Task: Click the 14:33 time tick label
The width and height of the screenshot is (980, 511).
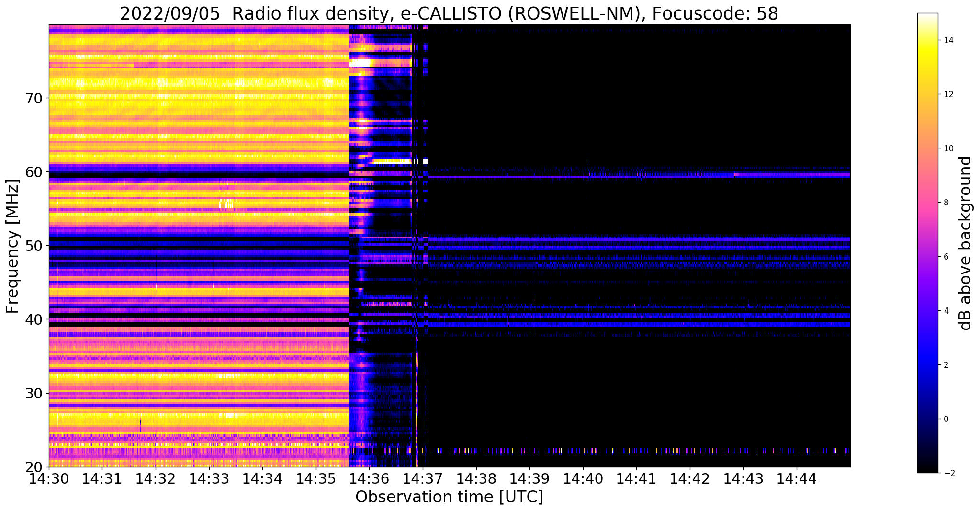Action: (x=209, y=478)
